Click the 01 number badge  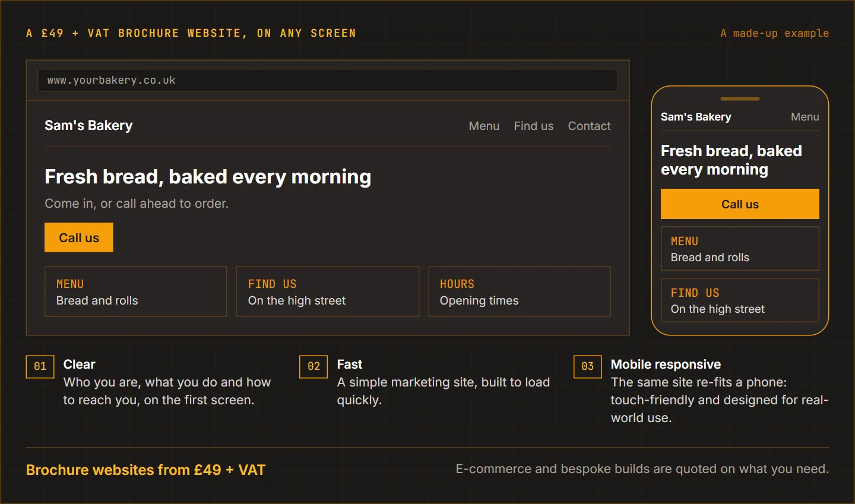(x=40, y=366)
